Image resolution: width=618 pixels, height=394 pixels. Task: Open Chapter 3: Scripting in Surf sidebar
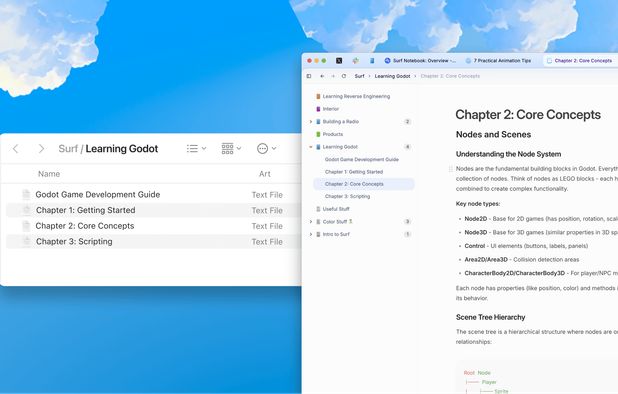347,196
